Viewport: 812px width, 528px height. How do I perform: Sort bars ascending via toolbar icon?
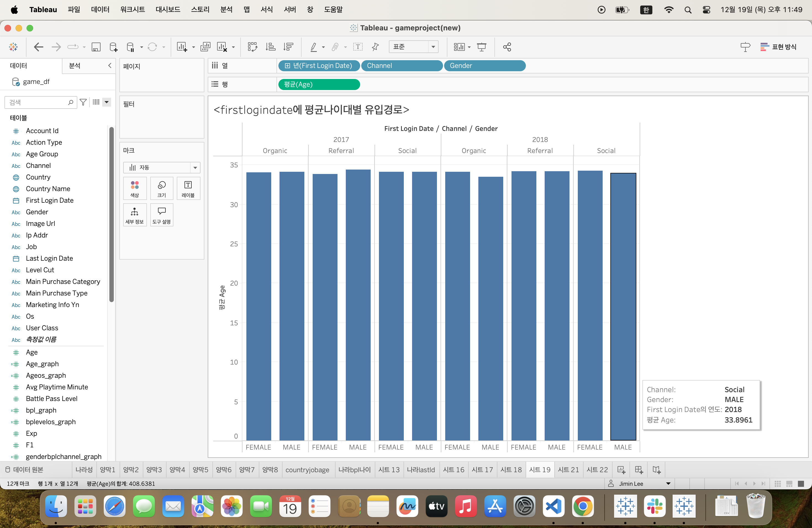[271, 47]
